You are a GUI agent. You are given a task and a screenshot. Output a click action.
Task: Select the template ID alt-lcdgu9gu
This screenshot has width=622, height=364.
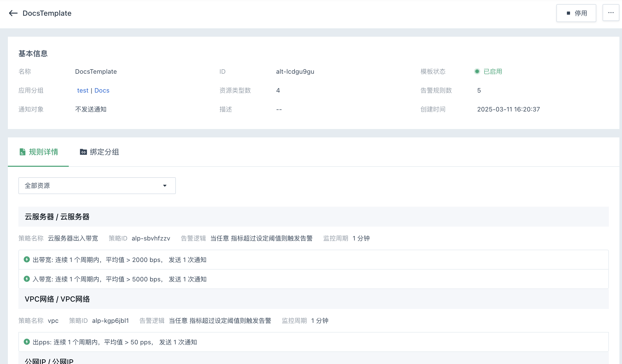click(295, 72)
